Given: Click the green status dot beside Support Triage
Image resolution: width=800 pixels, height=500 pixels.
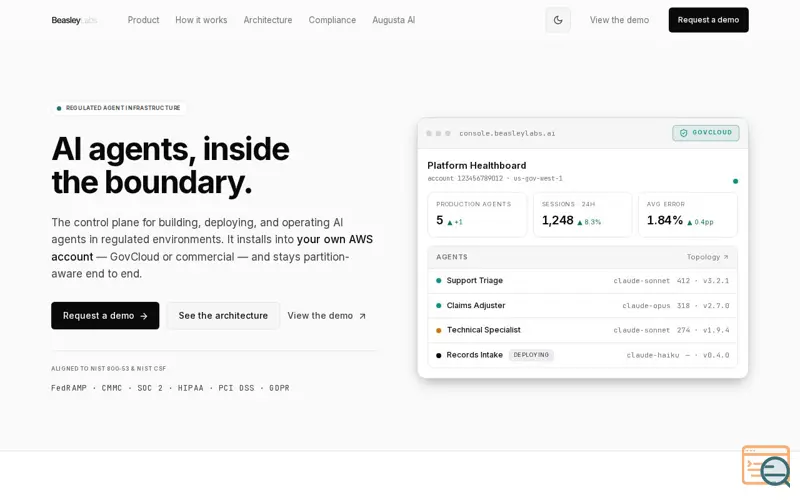Looking at the screenshot, I should pyautogui.click(x=439, y=281).
